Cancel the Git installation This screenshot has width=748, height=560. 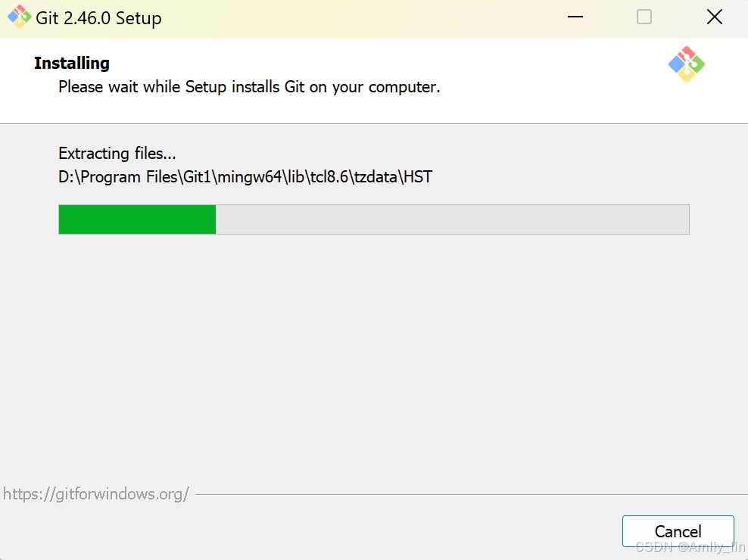point(678,531)
